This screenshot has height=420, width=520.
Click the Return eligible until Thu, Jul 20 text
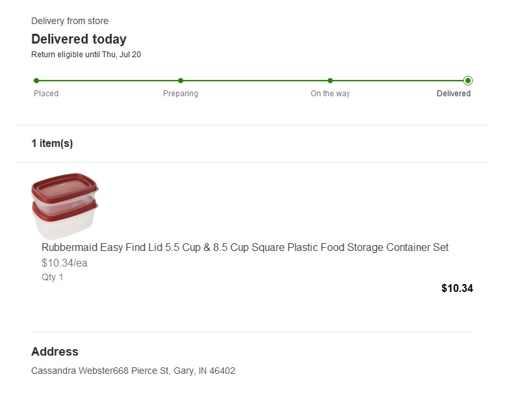pyautogui.click(x=86, y=55)
